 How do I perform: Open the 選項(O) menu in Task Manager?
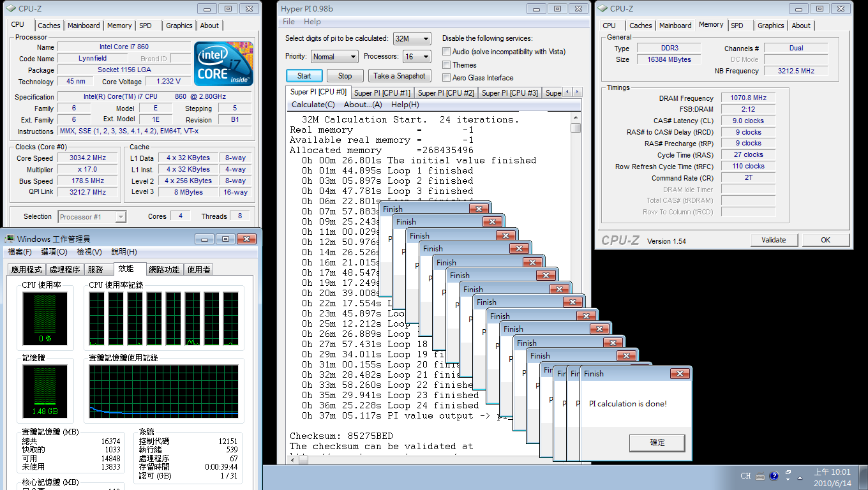click(54, 252)
